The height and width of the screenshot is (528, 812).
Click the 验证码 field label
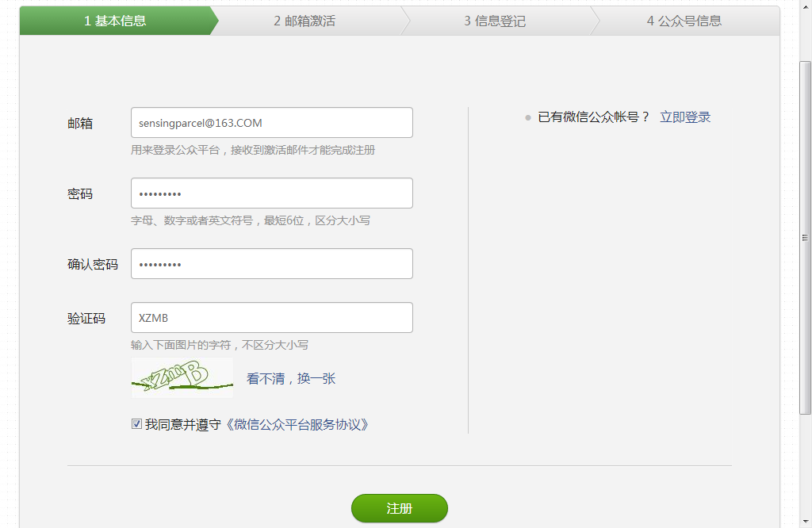[x=86, y=319]
